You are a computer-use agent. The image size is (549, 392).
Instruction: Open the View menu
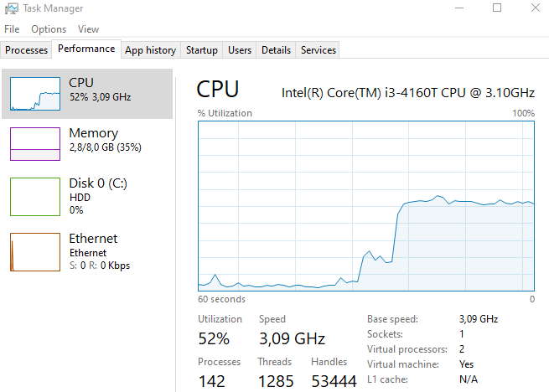(88, 29)
